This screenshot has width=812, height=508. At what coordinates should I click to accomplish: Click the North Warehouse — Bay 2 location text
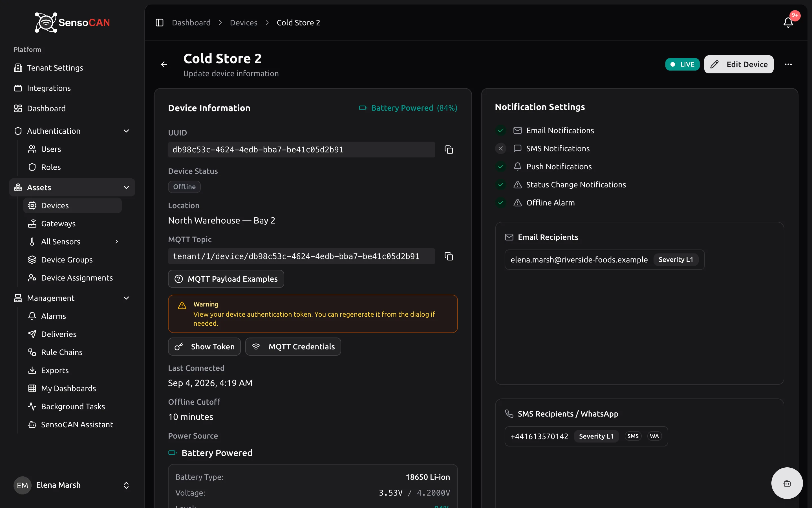[221, 220]
